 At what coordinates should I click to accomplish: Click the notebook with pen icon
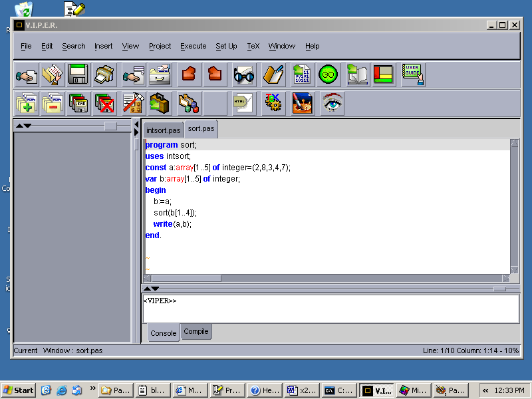(273, 74)
